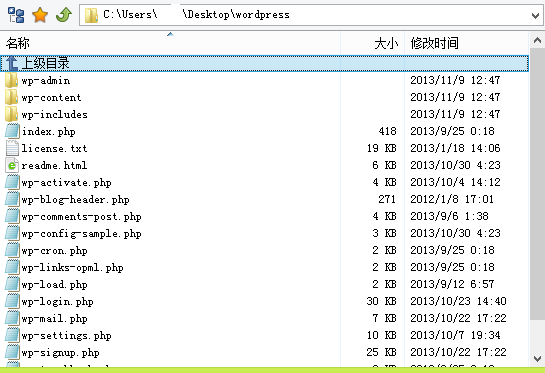Click the scrollbar down arrow
This screenshot has width=545, height=373.
pos(537,358)
